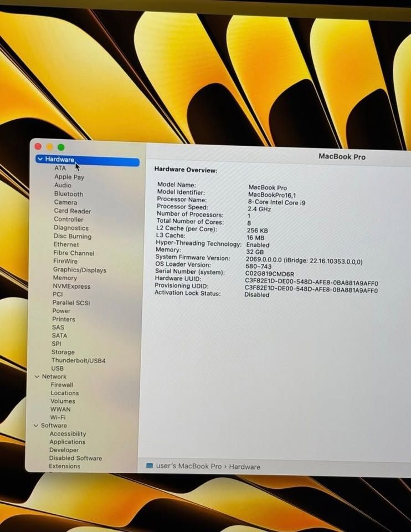Click the green zoom window button

(61, 147)
